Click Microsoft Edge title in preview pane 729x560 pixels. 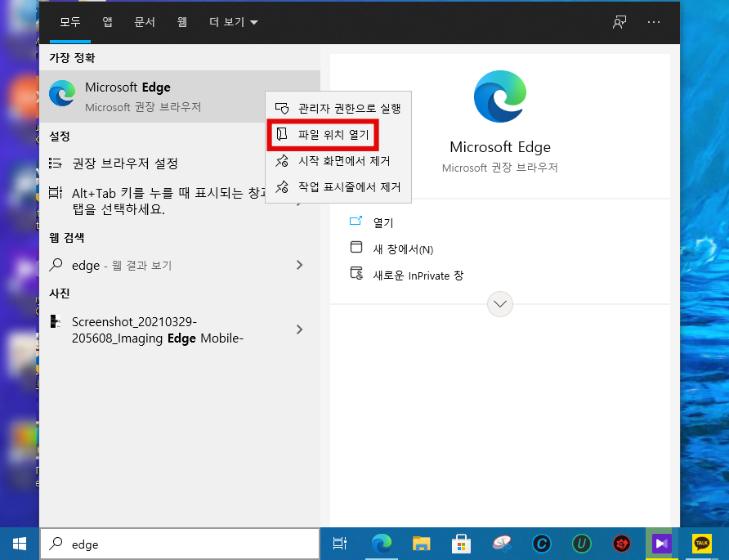pos(500,147)
